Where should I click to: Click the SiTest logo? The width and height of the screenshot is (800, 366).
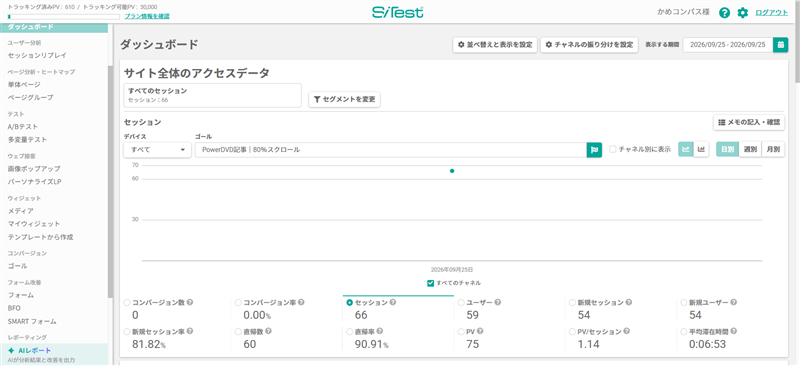tap(397, 12)
